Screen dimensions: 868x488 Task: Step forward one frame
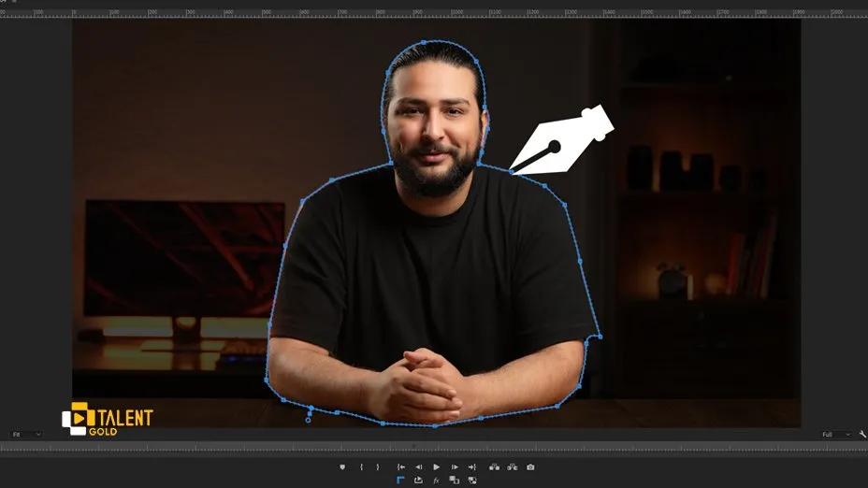click(x=455, y=466)
